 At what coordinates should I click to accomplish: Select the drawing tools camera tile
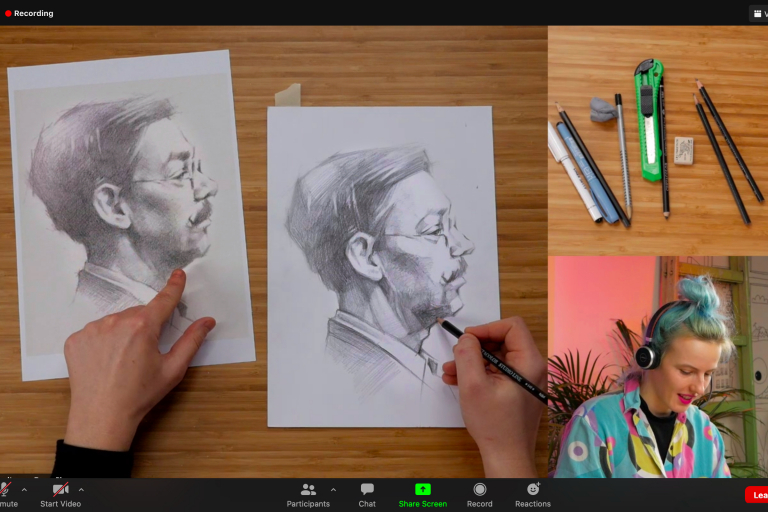[657, 140]
